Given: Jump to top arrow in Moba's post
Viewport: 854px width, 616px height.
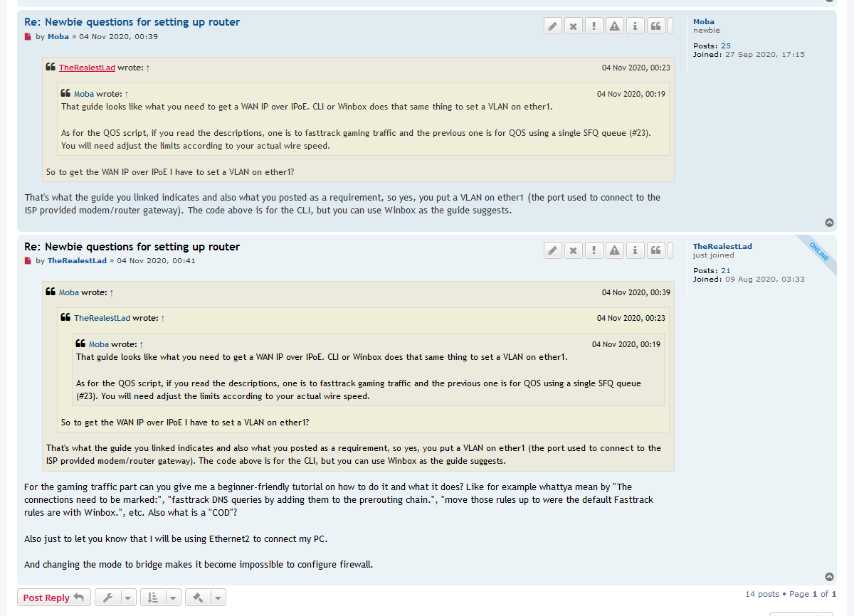Looking at the screenshot, I should 829,223.
